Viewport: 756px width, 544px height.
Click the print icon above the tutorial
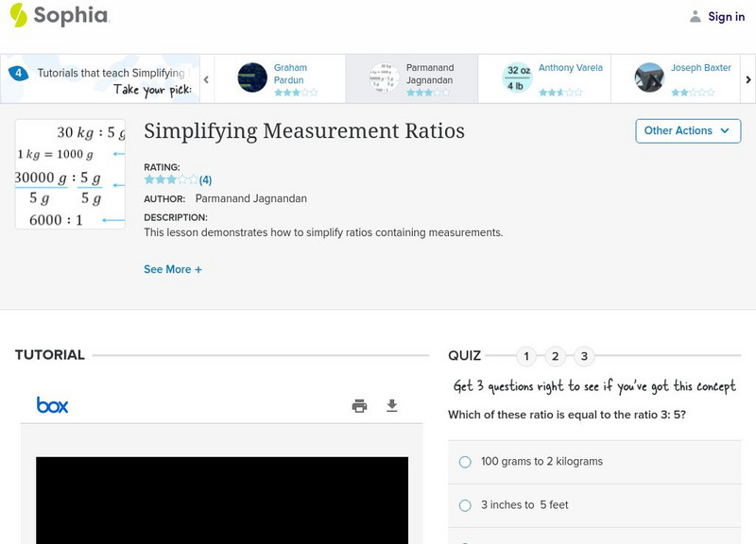coord(359,404)
